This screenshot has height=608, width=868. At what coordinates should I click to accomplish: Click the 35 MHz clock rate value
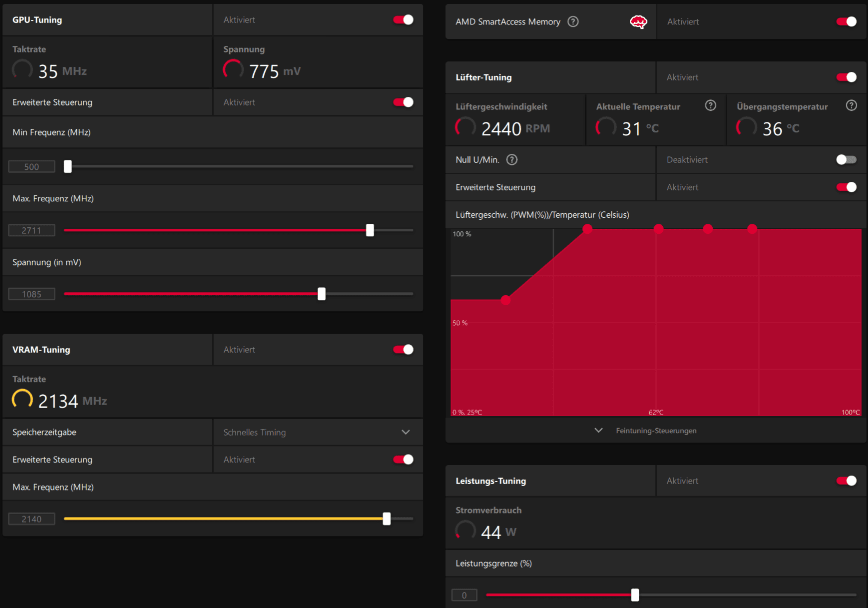(62, 71)
